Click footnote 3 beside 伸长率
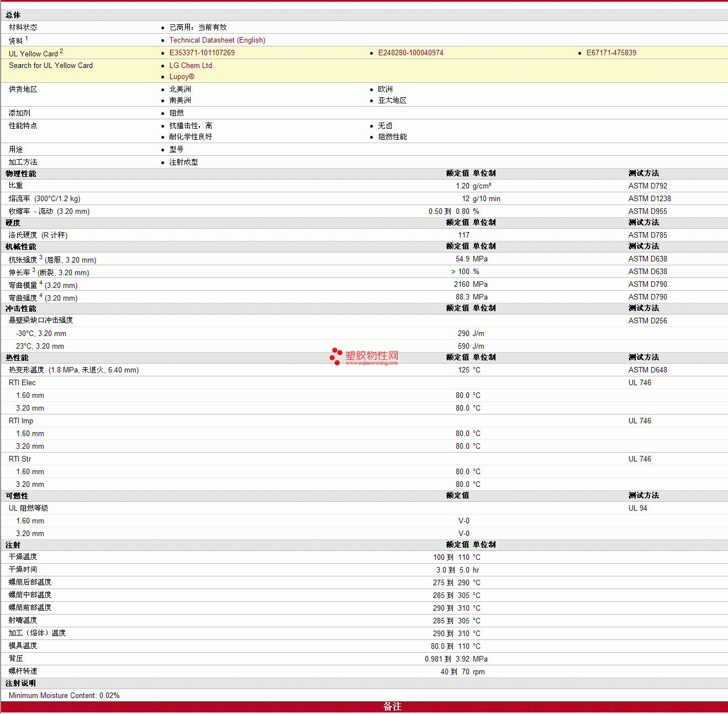This screenshot has width=728, height=714. point(34,270)
